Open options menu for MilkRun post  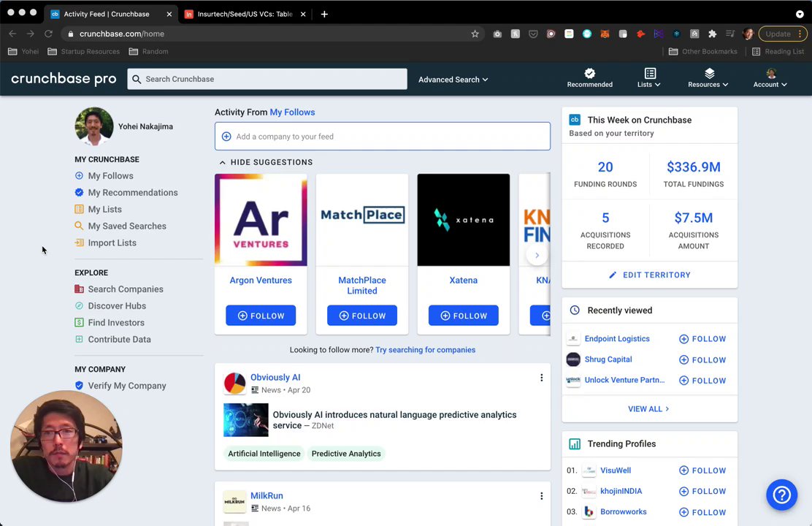[x=542, y=496]
